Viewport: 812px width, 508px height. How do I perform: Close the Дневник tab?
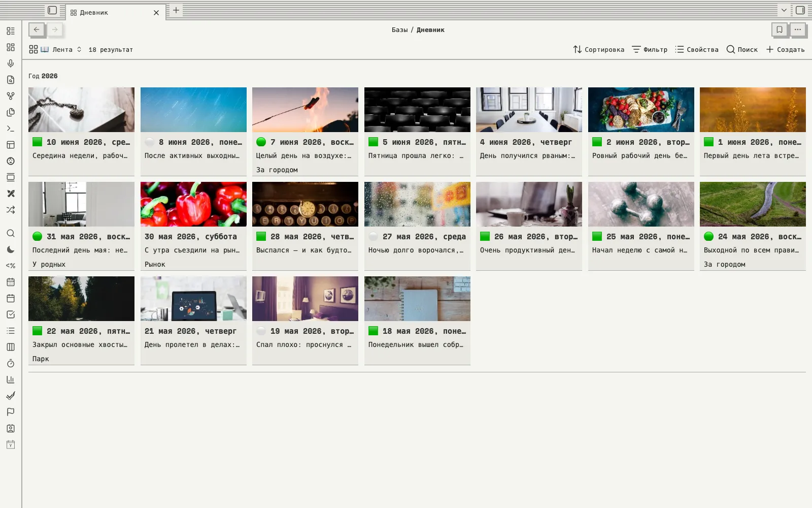[156, 13]
